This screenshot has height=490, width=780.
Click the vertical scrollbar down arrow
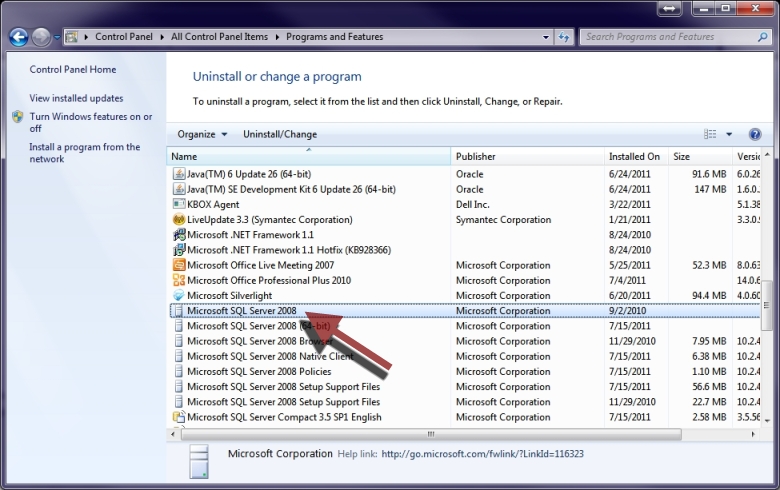click(767, 421)
